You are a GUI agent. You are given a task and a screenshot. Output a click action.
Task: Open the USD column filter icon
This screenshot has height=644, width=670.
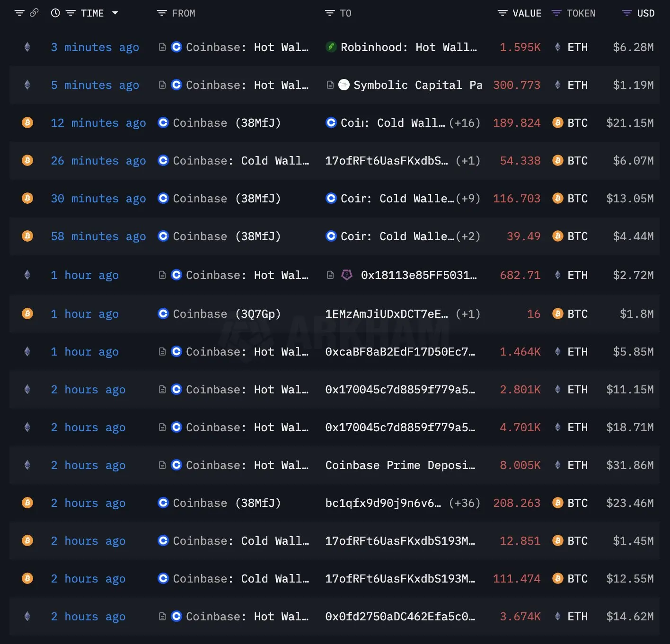coord(627,13)
